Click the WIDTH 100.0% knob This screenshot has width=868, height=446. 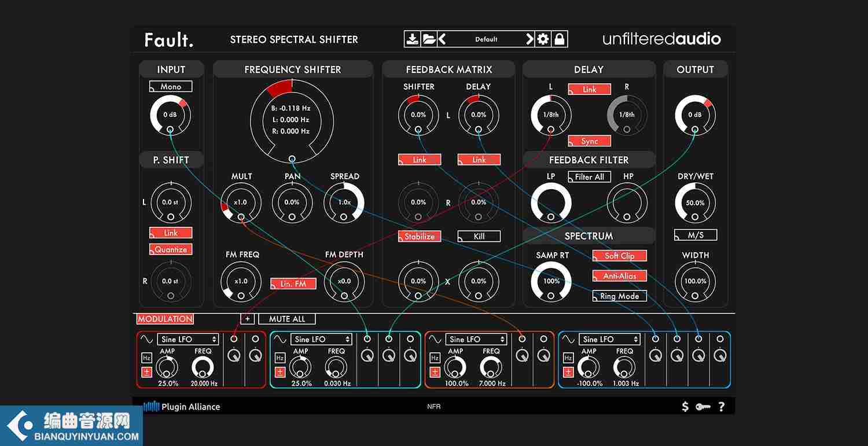[x=695, y=281]
